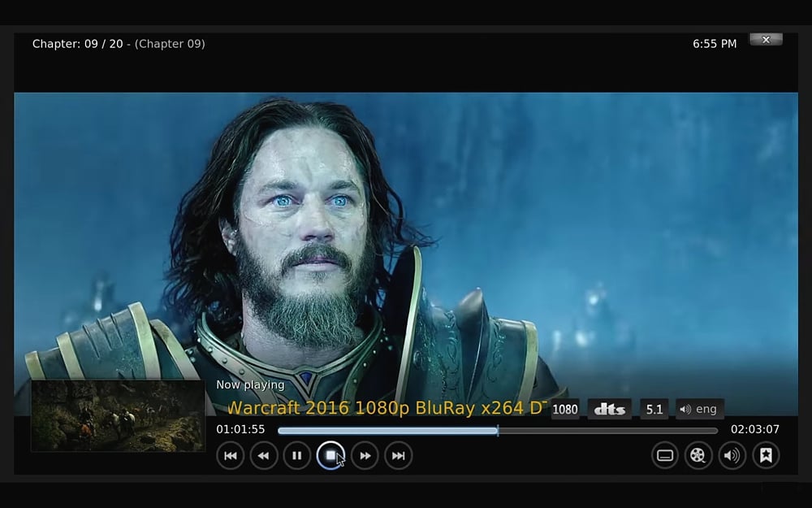The width and height of the screenshot is (812, 508).
Task: Rewind the video
Action: (x=264, y=455)
